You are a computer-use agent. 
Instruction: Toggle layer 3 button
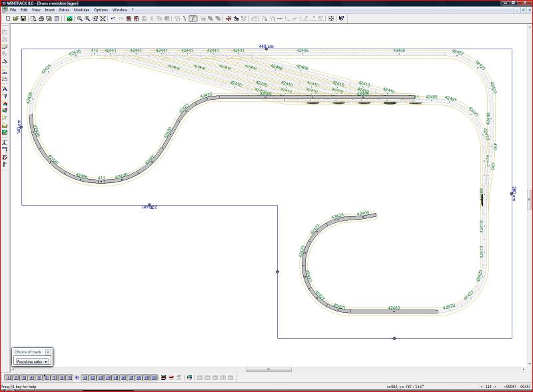click(x=24, y=378)
